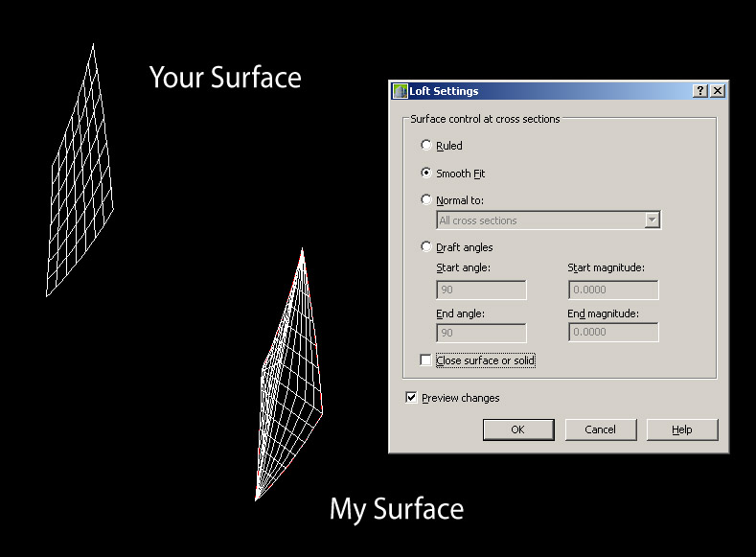Click the question mark help icon
The image size is (756, 557).
(x=700, y=91)
